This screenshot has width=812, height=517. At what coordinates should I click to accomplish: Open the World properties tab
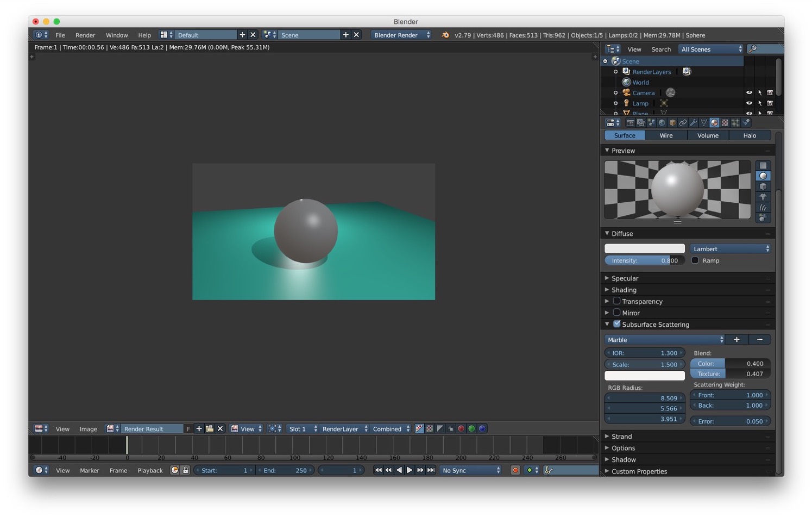pyautogui.click(x=662, y=123)
